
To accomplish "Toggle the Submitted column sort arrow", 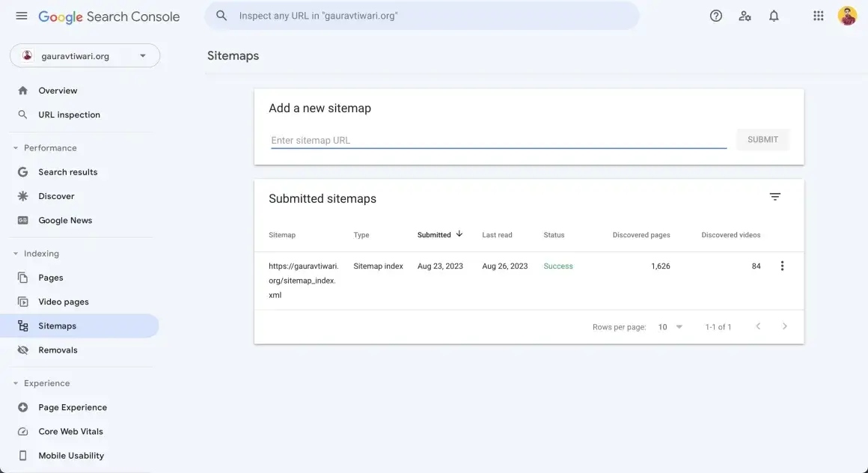I will click(x=459, y=234).
